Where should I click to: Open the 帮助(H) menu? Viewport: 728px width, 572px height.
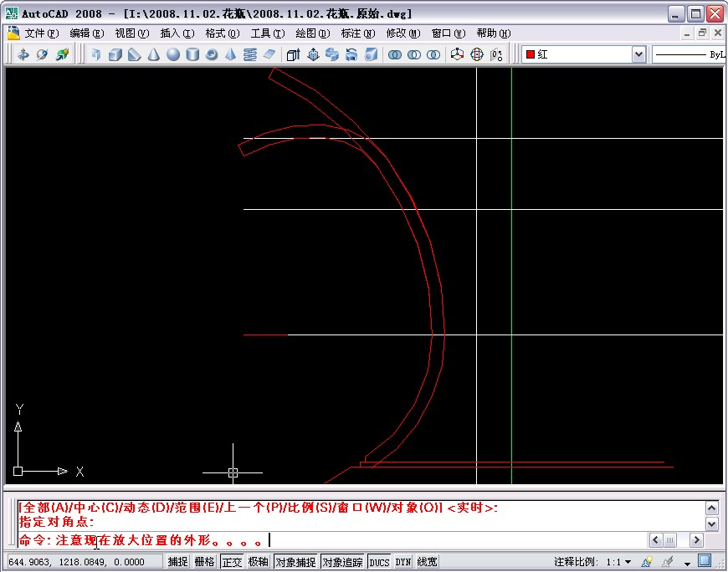pyautogui.click(x=494, y=33)
